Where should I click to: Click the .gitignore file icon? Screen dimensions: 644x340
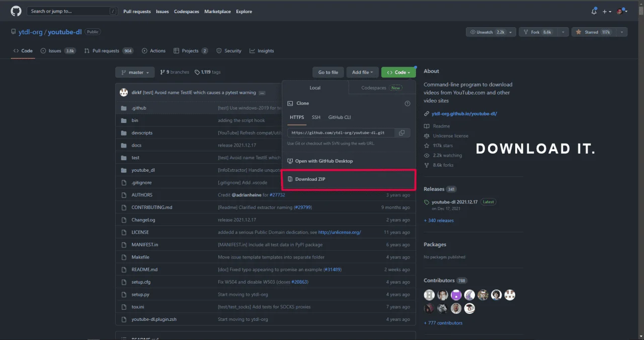pos(123,182)
